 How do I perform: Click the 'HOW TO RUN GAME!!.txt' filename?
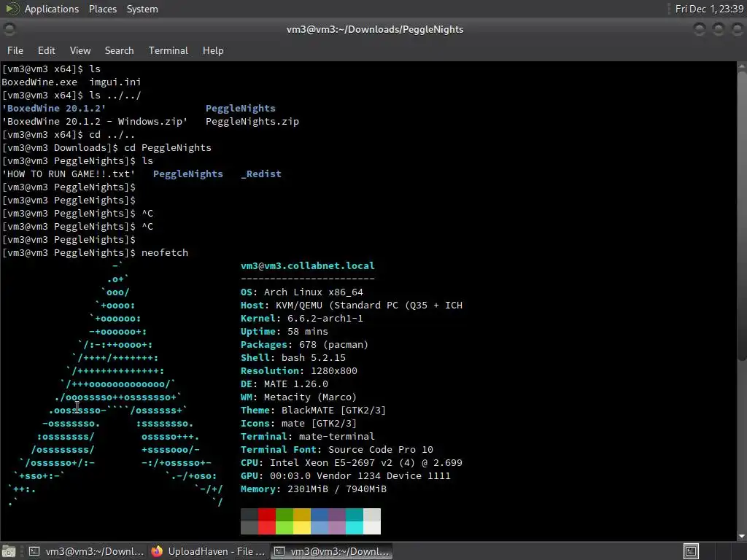69,174
